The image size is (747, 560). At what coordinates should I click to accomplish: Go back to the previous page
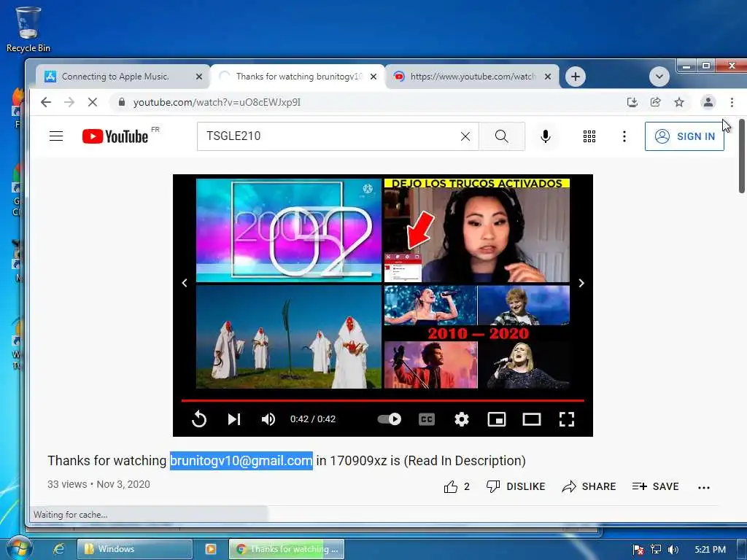(x=46, y=102)
